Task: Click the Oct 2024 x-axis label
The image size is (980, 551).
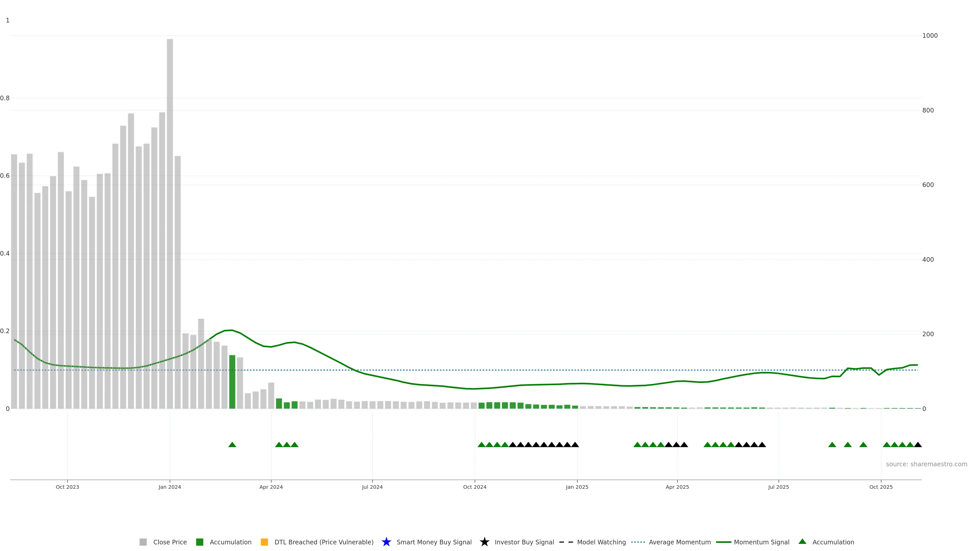Action: tap(474, 487)
